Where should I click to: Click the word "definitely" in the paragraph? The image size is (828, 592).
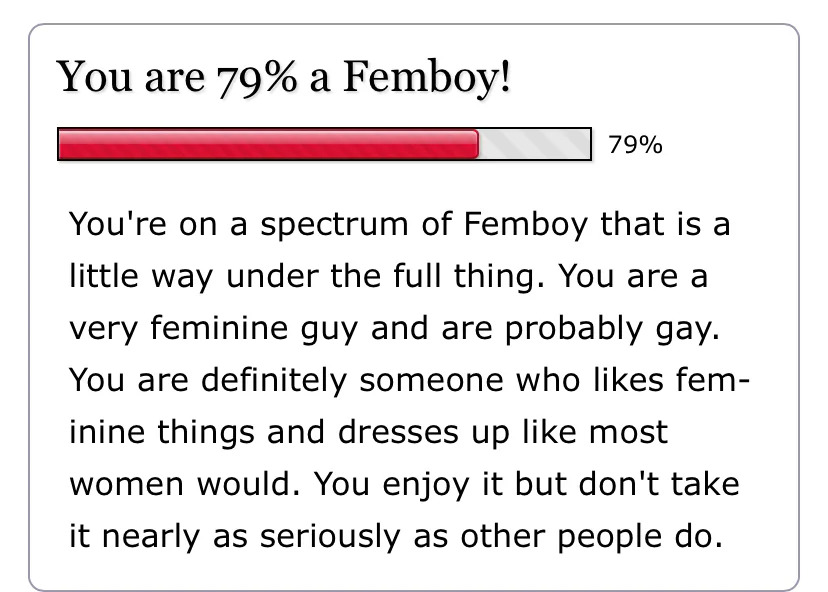coord(272,380)
